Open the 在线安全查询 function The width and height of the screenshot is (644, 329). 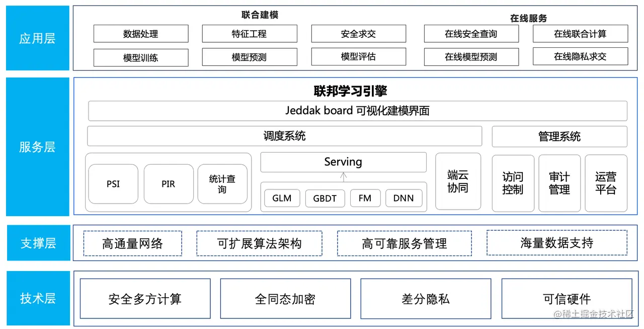click(471, 34)
